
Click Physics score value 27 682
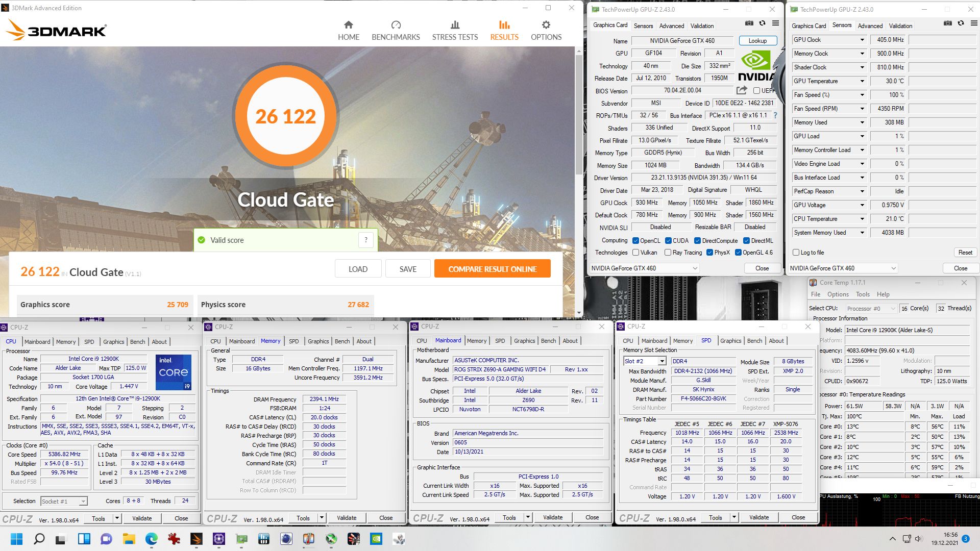358,305
